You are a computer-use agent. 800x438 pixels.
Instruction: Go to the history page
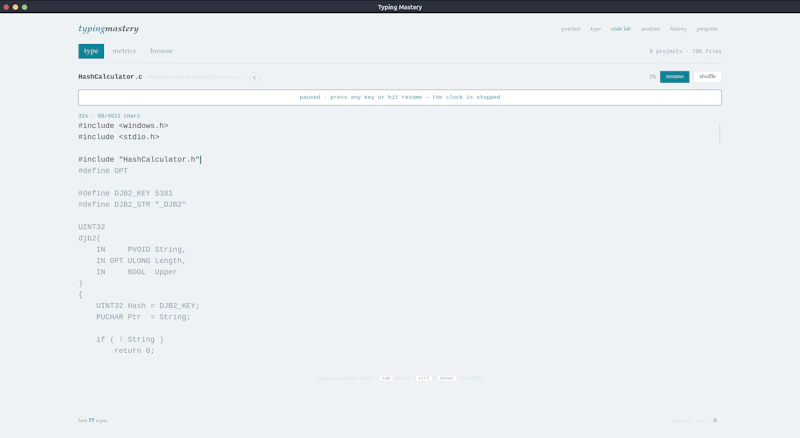pyautogui.click(x=678, y=29)
